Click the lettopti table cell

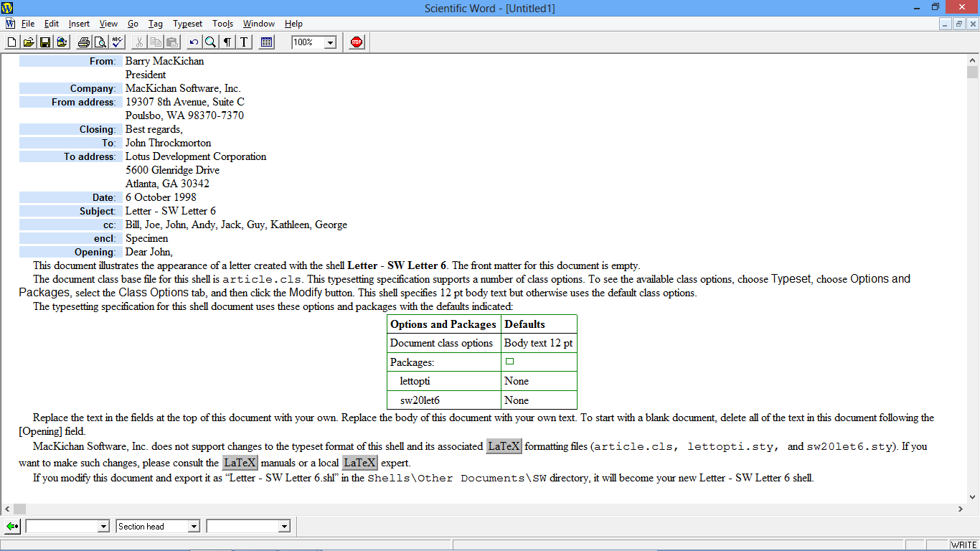point(444,381)
